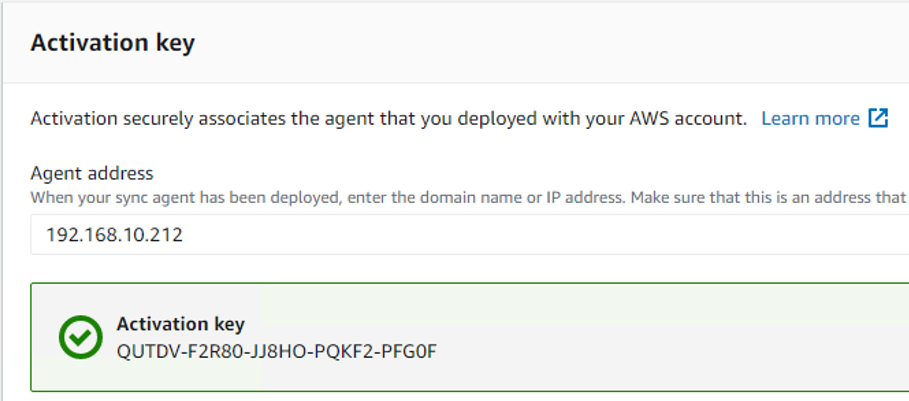Viewport: 909px width, 401px height.
Task: Click the empty right side of the green alert
Action: click(672, 337)
